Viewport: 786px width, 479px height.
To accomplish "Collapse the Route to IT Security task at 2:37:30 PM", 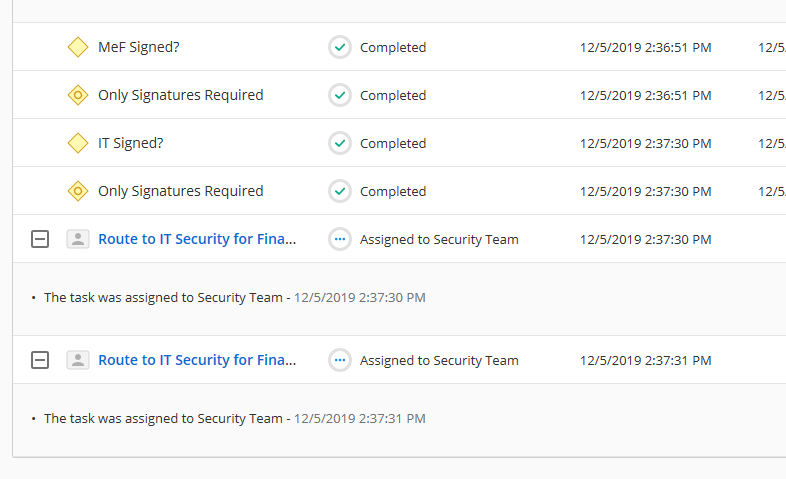I will [40, 239].
